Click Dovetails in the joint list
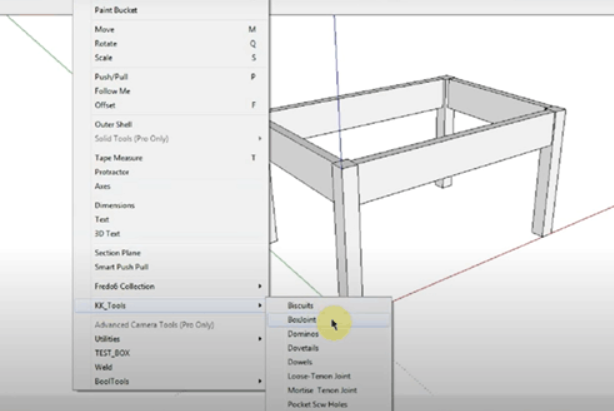 [x=304, y=348]
